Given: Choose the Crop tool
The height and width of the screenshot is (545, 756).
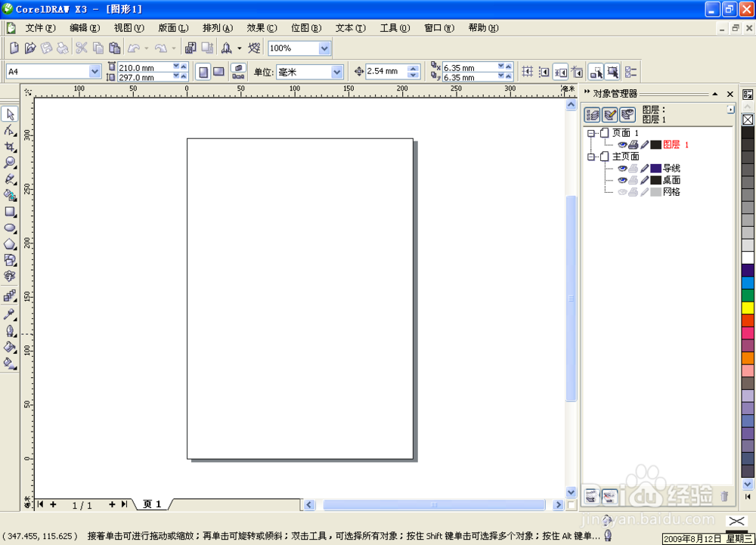Looking at the screenshot, I should coord(10,147).
